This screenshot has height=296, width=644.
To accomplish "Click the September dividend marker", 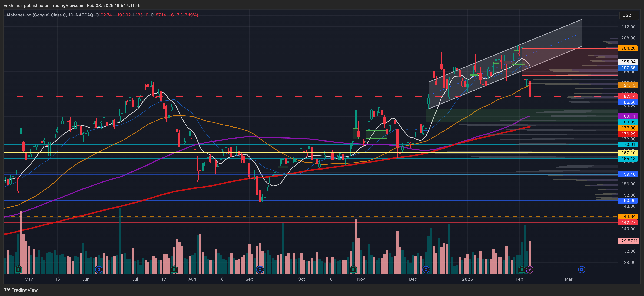I will tap(260, 270).
